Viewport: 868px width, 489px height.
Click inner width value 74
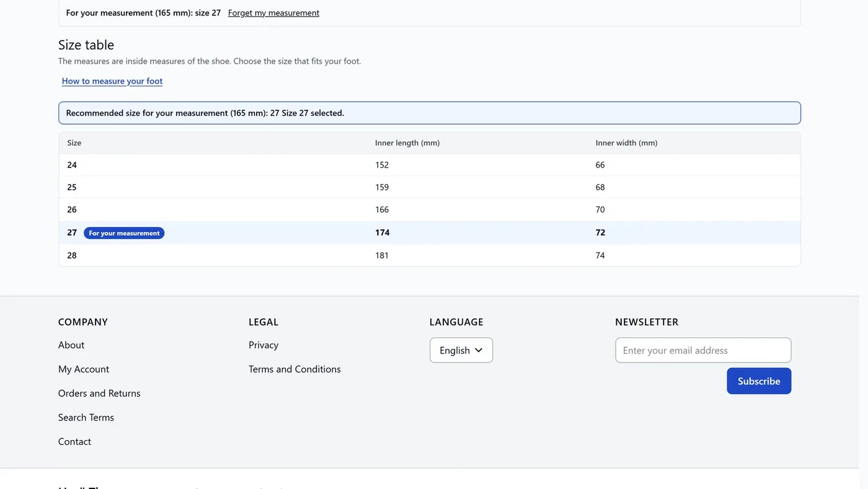point(600,255)
